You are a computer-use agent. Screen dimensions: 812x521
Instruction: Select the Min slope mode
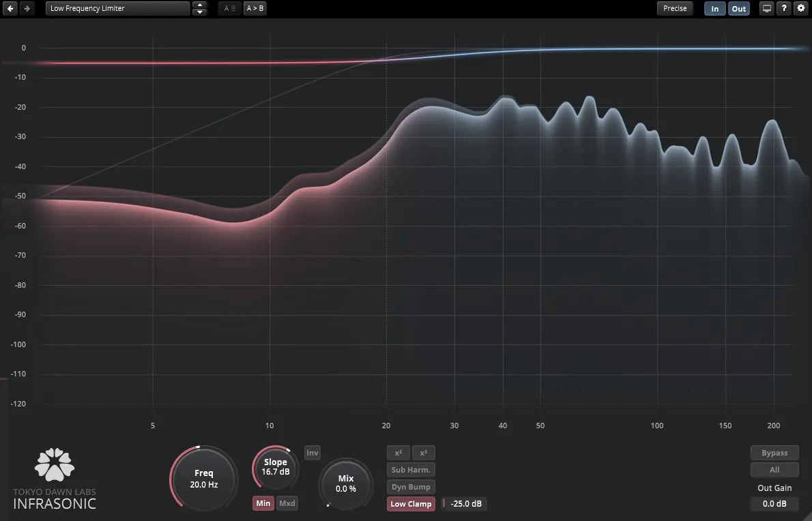[263, 503]
